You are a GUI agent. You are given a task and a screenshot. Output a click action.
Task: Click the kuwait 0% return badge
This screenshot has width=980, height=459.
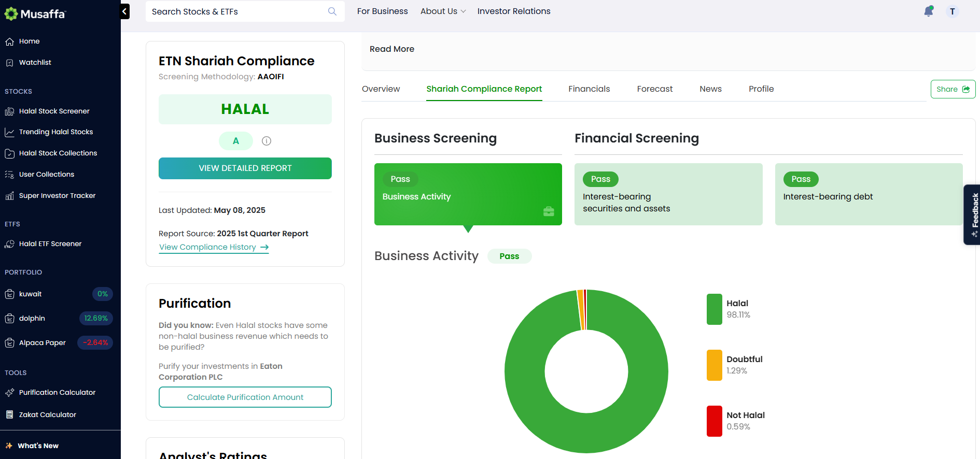[x=103, y=294]
